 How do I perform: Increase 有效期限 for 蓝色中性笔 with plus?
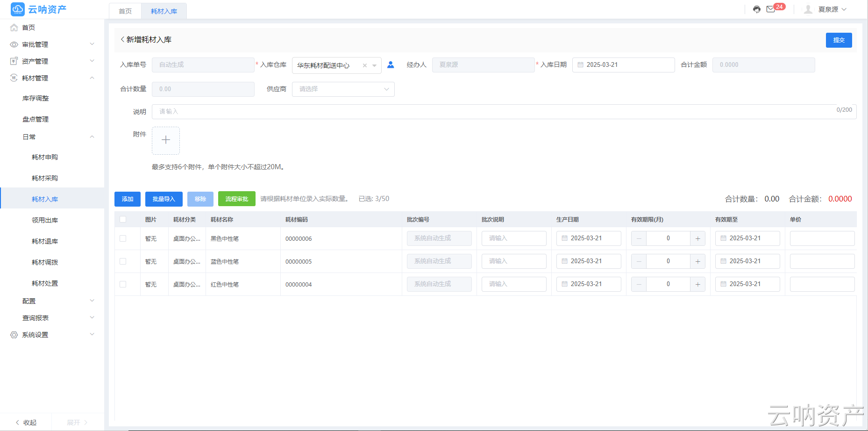(x=698, y=261)
